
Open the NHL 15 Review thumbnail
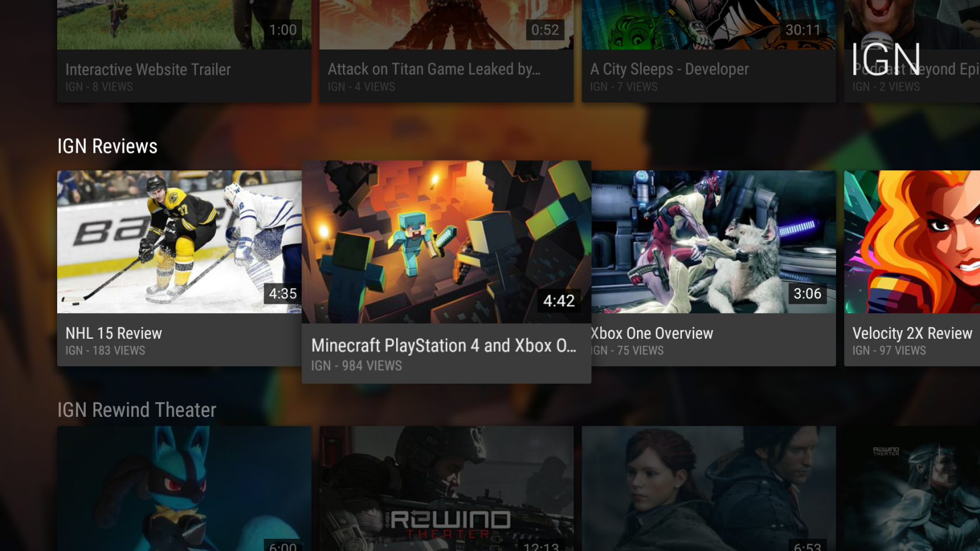pyautogui.click(x=179, y=242)
